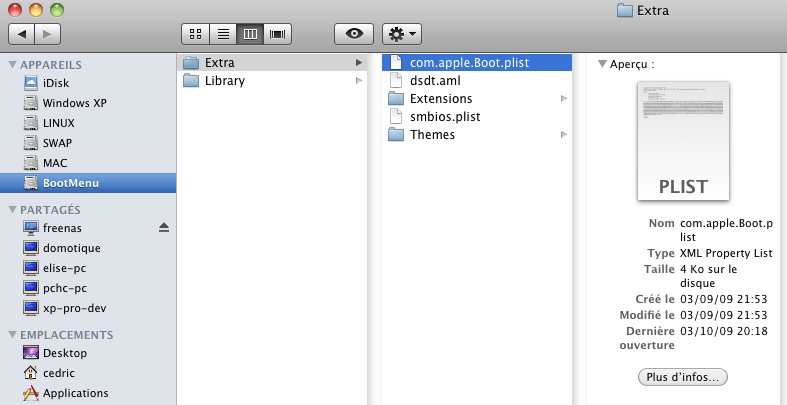Open the gear action menu
The image size is (787, 405).
tap(402, 34)
